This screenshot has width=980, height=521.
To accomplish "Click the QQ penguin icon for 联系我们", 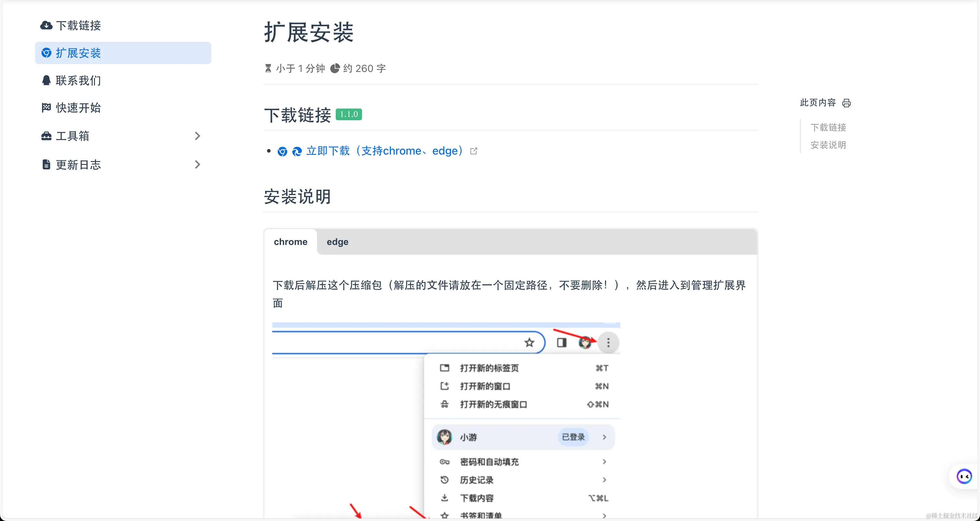I will click(46, 80).
